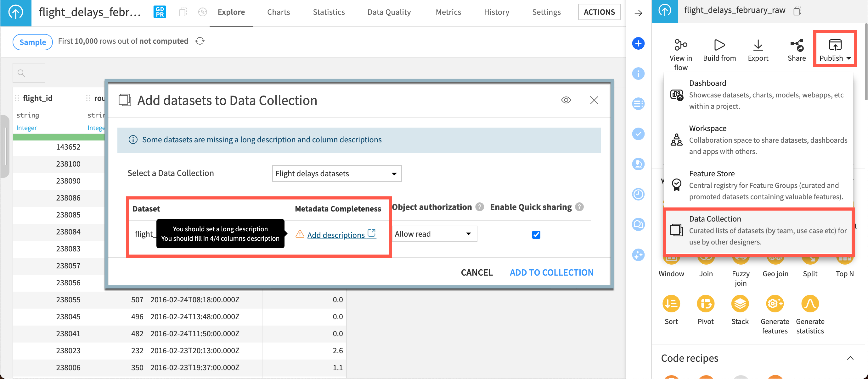Click the plus icon in the left sidebar
Image resolution: width=868 pixels, height=379 pixels.
[x=638, y=43]
